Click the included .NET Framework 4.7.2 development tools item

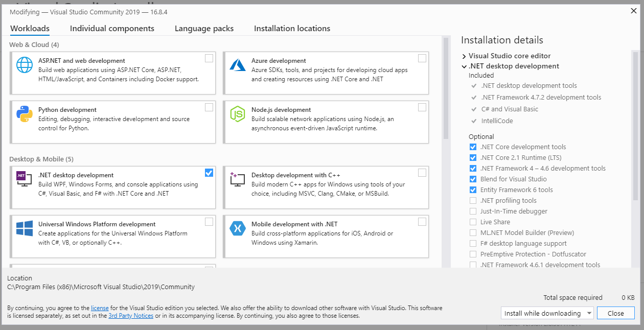tap(541, 98)
